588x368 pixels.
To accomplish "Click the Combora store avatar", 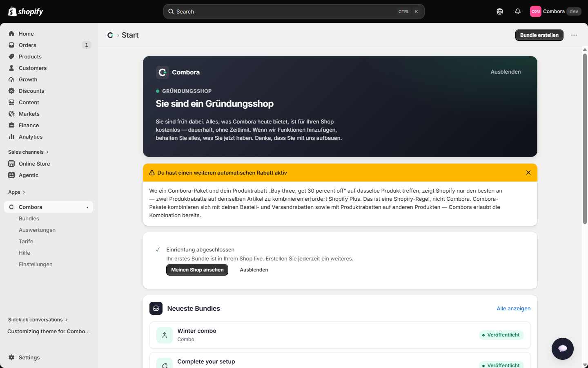I will [536, 11].
